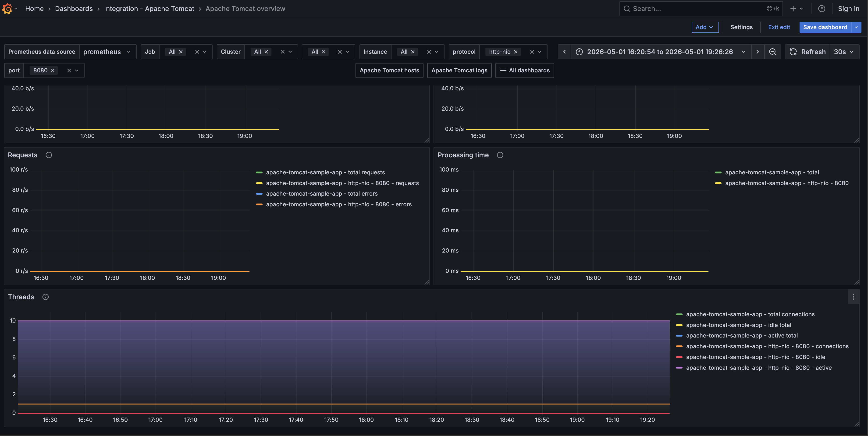This screenshot has height=436, width=868.
Task: Open the 30s refresh interval dropdown
Action: click(844, 52)
